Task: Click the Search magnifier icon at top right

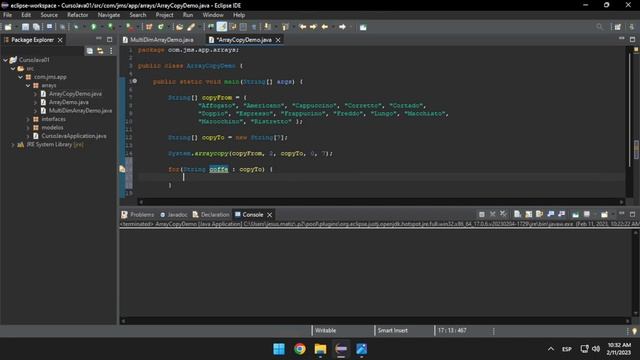Action: point(599,27)
